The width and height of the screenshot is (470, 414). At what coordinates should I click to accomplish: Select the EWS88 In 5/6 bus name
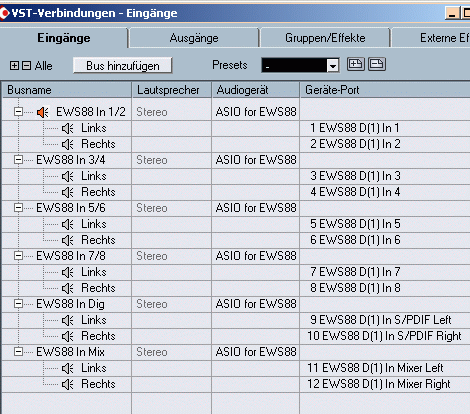pos(71,208)
